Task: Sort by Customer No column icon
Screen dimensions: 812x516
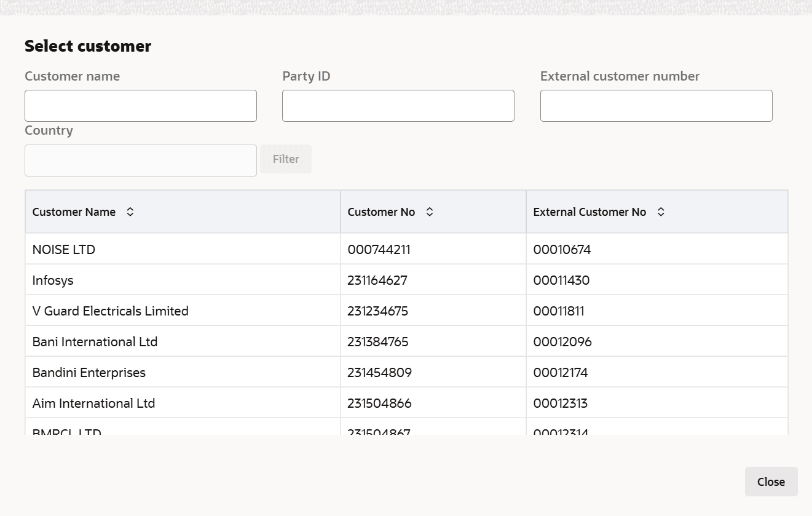Action: pos(430,212)
